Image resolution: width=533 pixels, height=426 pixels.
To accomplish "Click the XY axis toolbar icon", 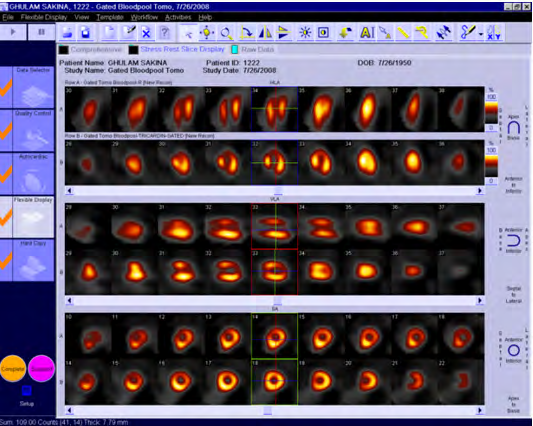I will click(494, 33).
